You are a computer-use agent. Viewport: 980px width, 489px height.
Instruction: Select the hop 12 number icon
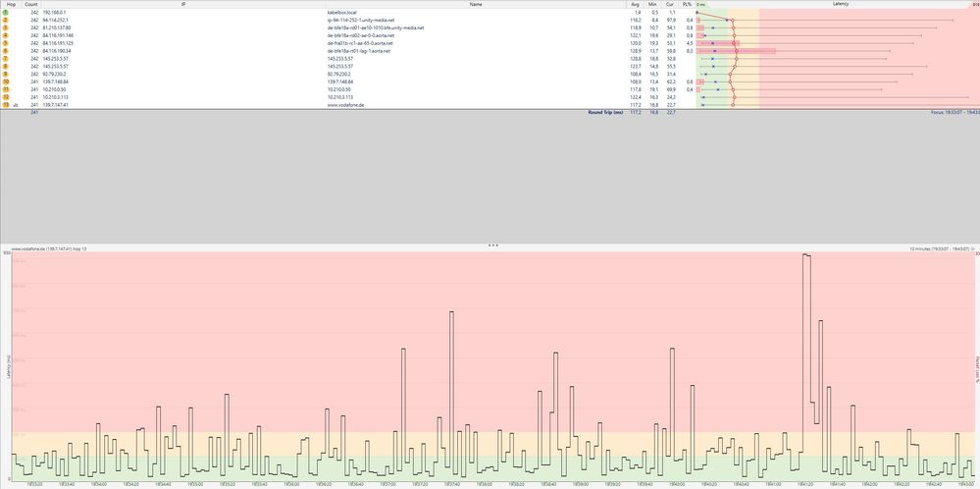tap(5, 97)
